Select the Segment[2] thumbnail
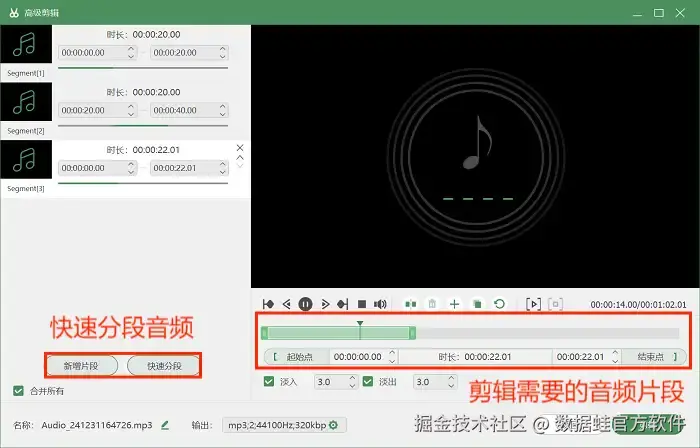 coord(26,102)
